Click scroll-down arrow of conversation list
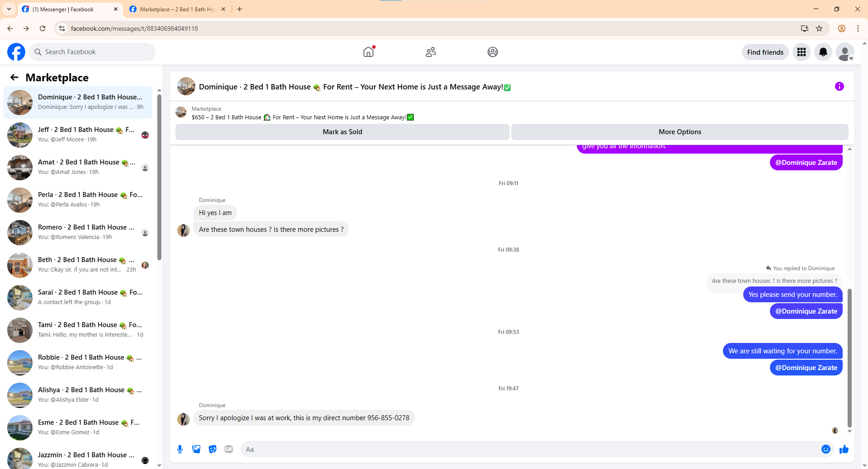Image resolution: width=868 pixels, height=469 pixels. pos(159,465)
